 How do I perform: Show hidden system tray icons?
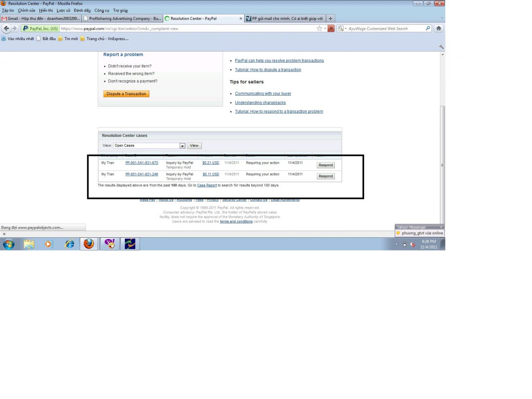[x=396, y=244]
